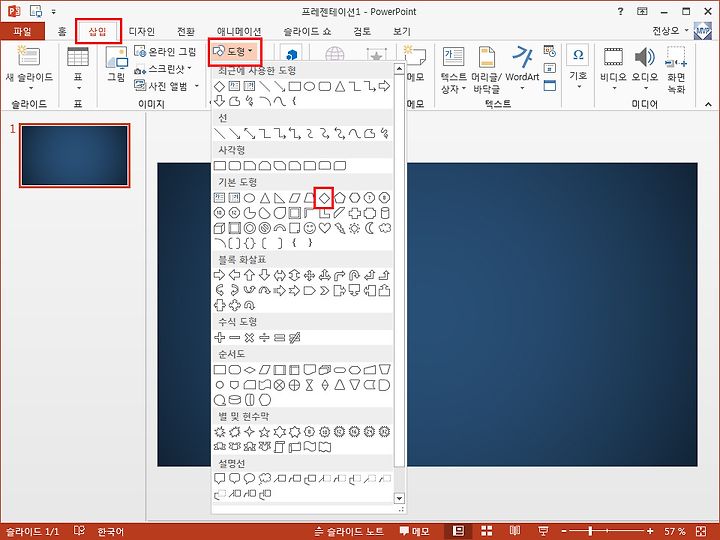Click 메모 in the status bar
Viewport: 720px width, 540px height.
tap(415, 531)
